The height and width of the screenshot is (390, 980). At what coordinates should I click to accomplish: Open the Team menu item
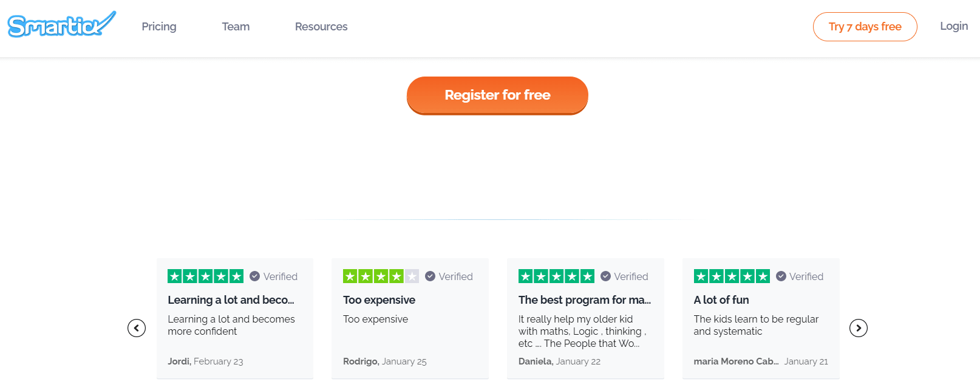236,27
